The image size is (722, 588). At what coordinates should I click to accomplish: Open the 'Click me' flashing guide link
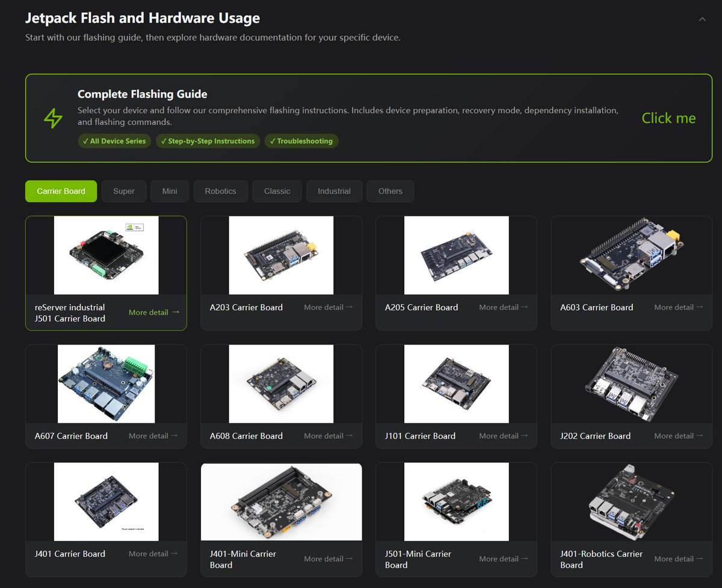[x=668, y=118]
